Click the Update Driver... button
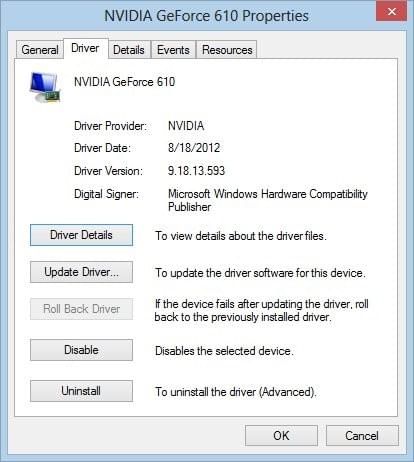 coord(81,272)
